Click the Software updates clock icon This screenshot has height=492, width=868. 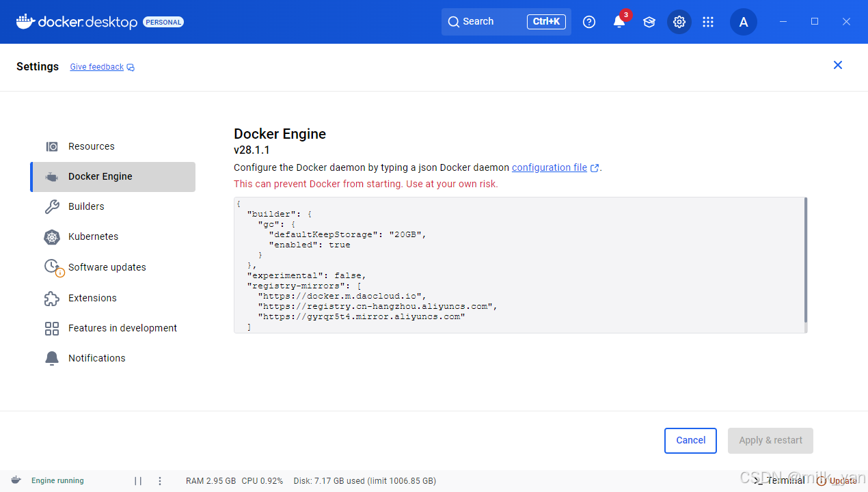click(x=53, y=267)
